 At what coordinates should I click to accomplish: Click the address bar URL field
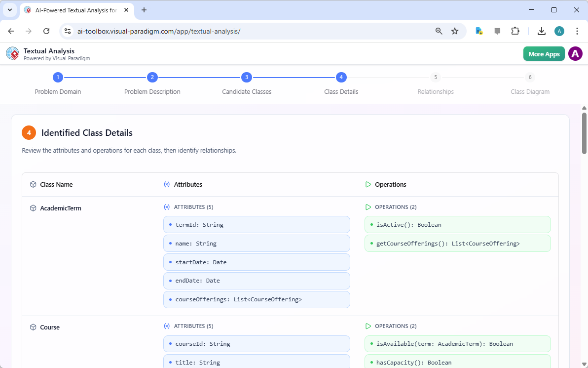(247, 31)
